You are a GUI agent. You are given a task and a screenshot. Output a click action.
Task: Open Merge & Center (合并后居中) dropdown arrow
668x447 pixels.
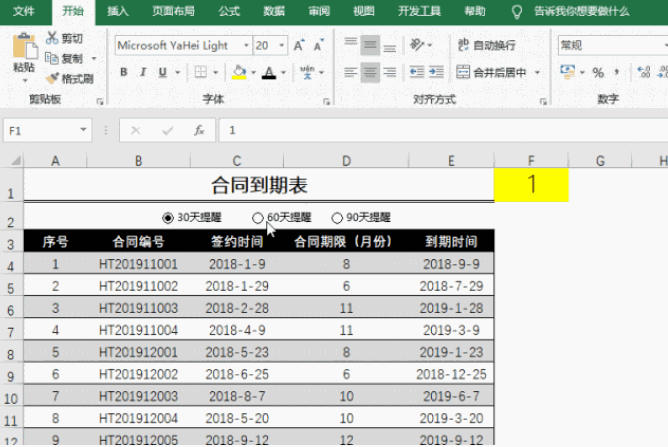[538, 72]
